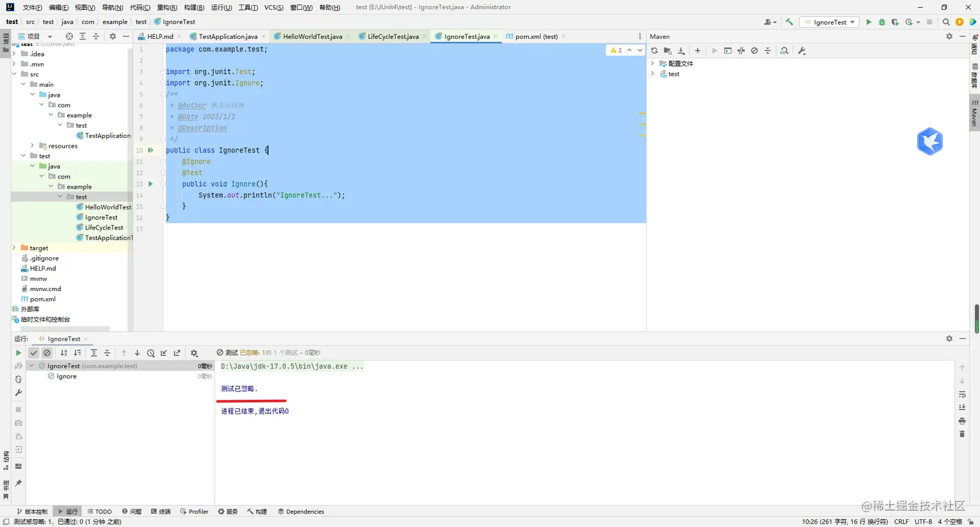The width and height of the screenshot is (980, 527).
Task: Open test history clock icon
Action: (x=150, y=353)
